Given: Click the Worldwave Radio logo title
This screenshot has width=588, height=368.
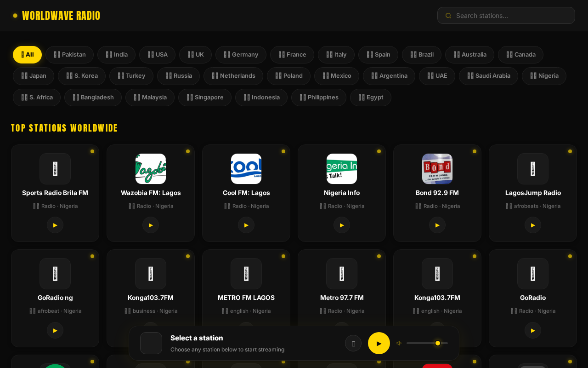Looking at the screenshot, I should pos(61,16).
